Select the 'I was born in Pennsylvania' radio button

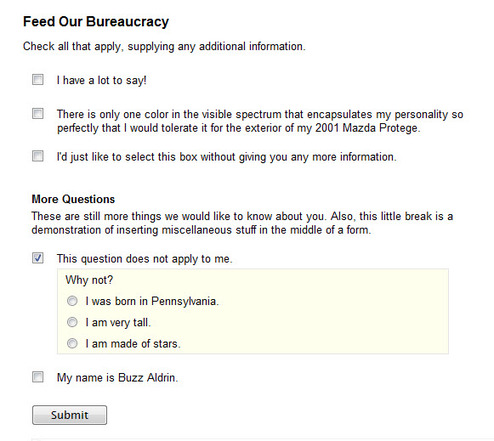click(72, 301)
